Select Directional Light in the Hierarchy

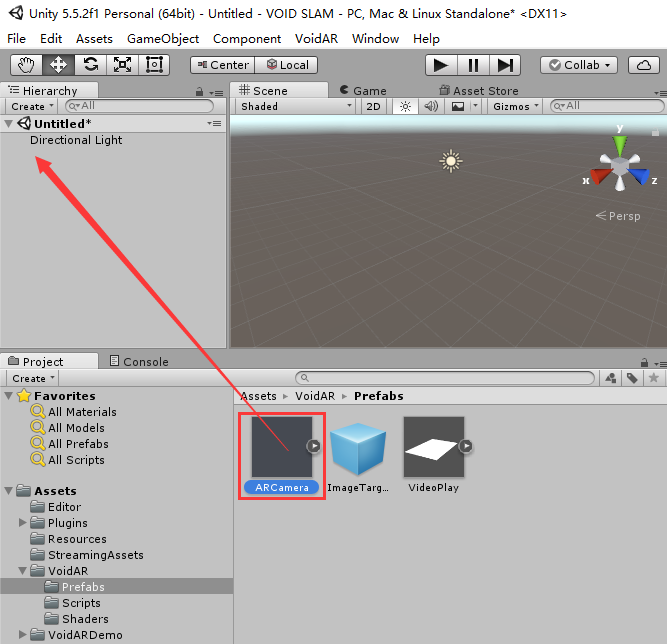[x=76, y=140]
